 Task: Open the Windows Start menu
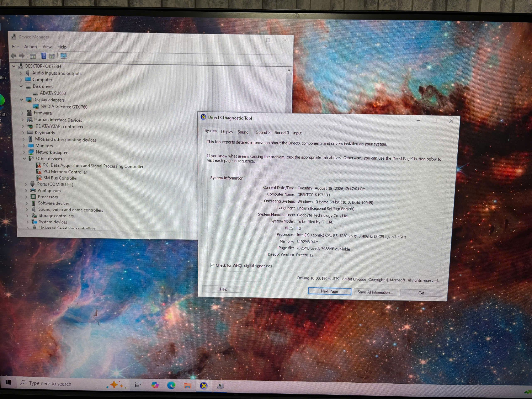[8, 382]
